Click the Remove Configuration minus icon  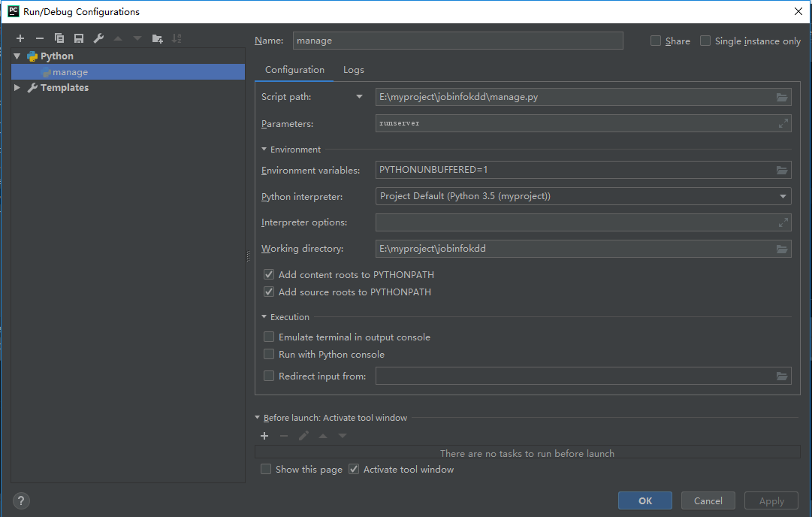(40, 38)
